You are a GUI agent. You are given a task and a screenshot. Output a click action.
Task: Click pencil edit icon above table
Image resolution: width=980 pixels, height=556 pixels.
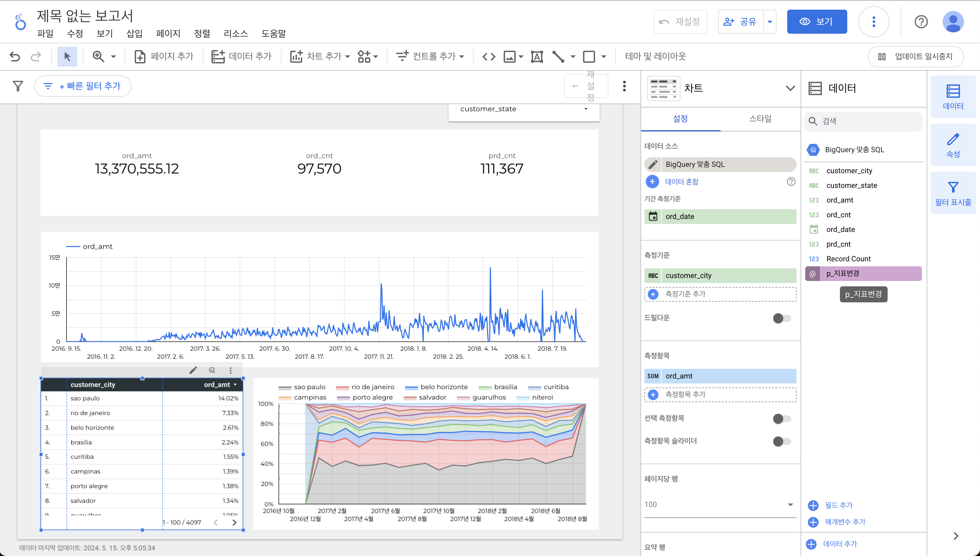pos(193,370)
